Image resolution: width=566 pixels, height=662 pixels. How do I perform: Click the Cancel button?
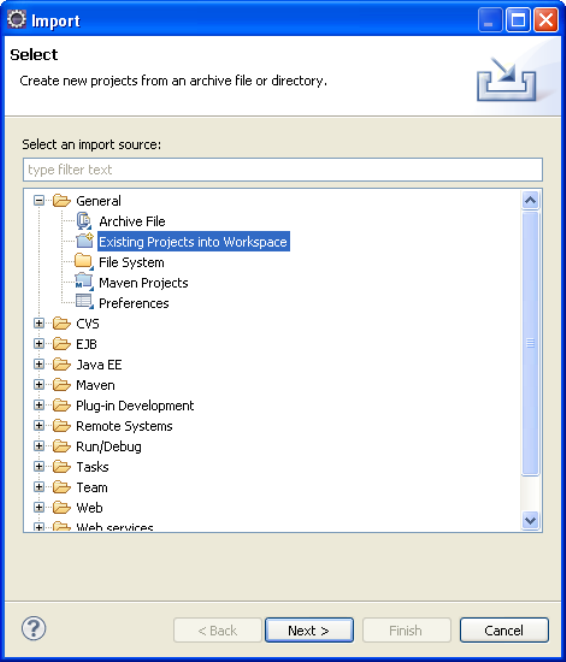point(504,630)
